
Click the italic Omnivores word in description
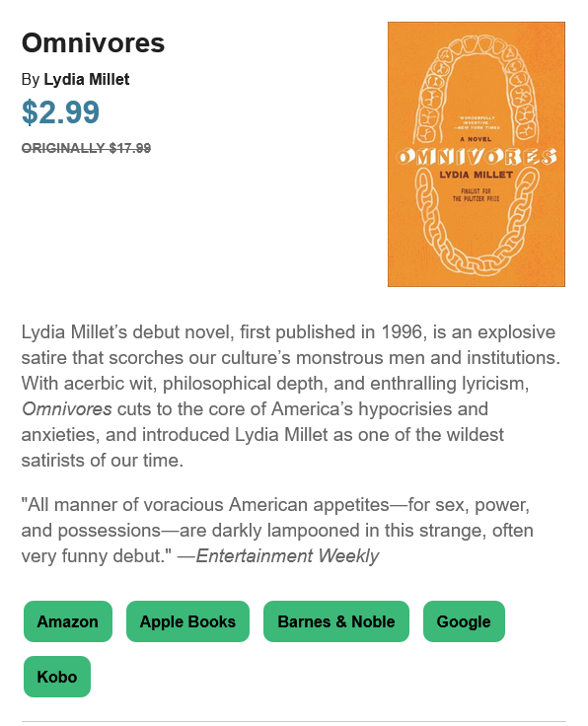point(67,408)
